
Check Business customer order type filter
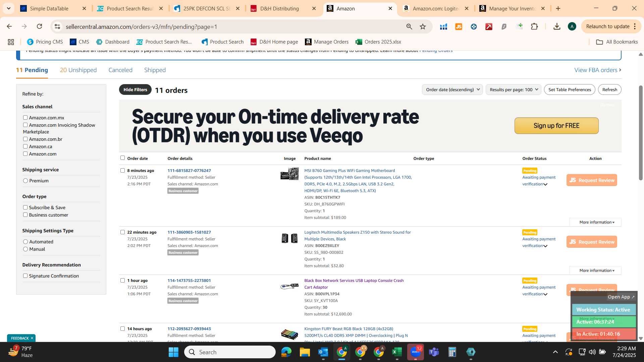point(25,215)
